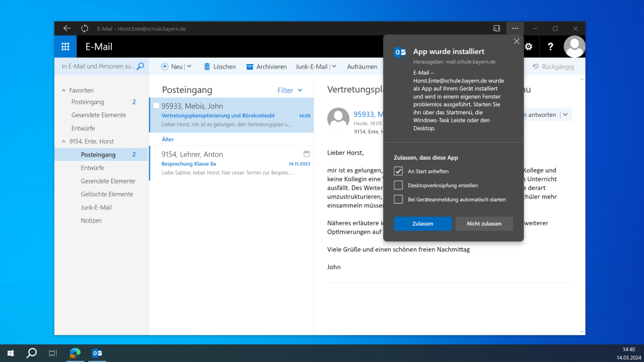Uncheck An Start anheften
This screenshot has width=644, height=362.
[399, 170]
